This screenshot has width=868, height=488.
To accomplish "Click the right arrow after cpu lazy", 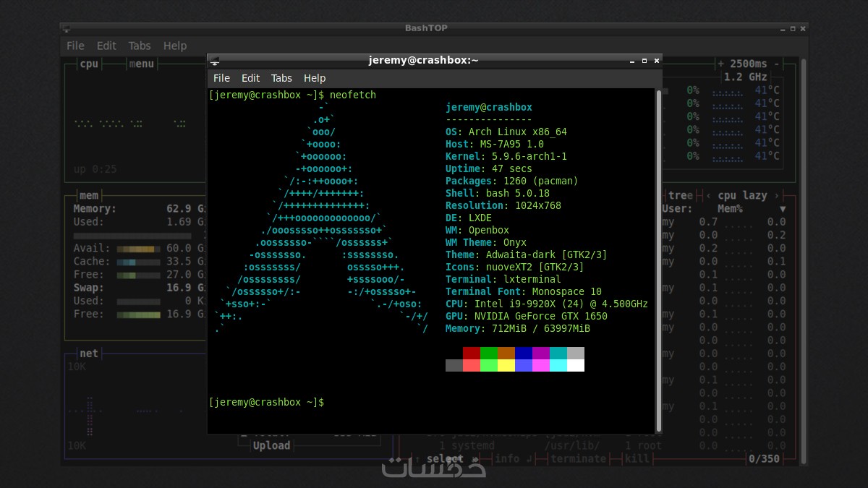I will (776, 195).
